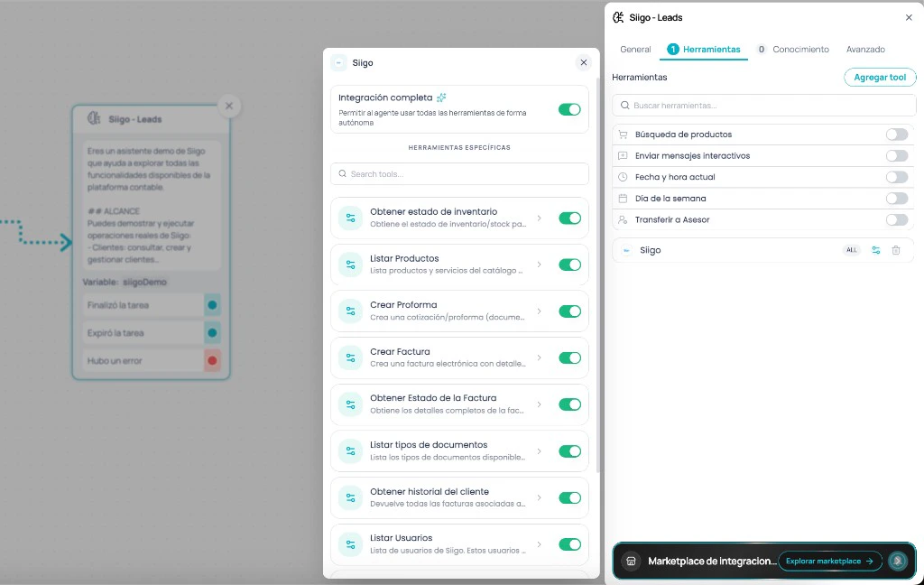The height and width of the screenshot is (585, 924).
Task: Click the red Hubo un error output connector
Action: 212,360
